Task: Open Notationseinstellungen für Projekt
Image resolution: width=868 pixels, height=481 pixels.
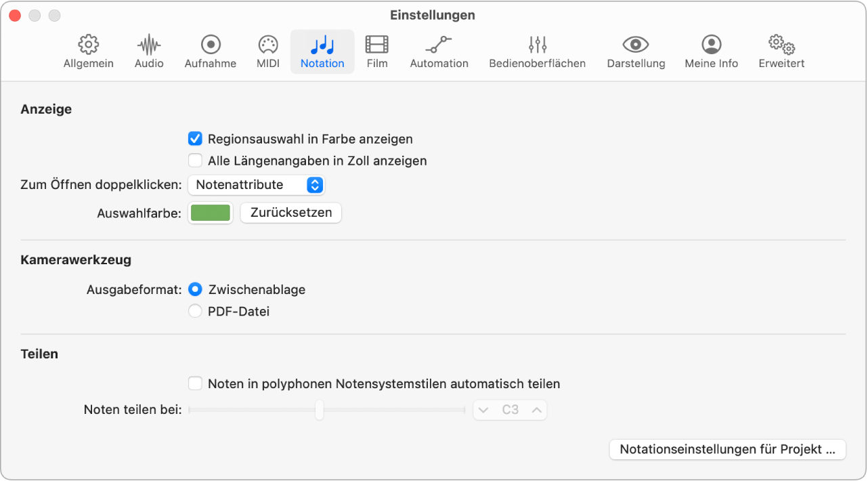Action: pos(727,449)
